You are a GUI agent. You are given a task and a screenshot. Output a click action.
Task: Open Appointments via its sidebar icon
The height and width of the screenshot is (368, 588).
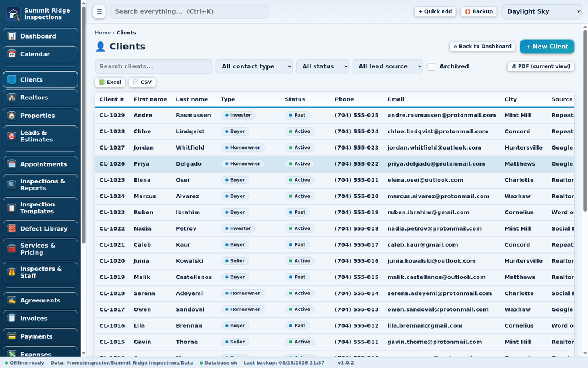[x=12, y=164]
